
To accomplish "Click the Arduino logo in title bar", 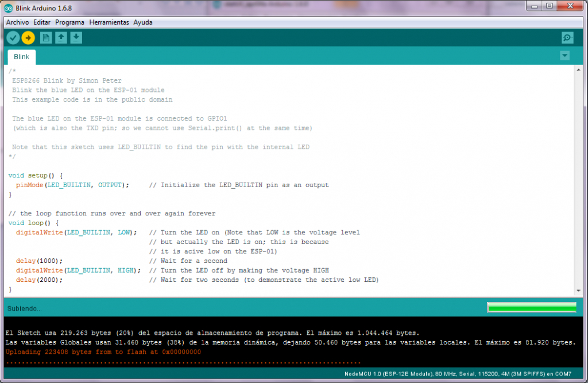I will pos(8,8).
